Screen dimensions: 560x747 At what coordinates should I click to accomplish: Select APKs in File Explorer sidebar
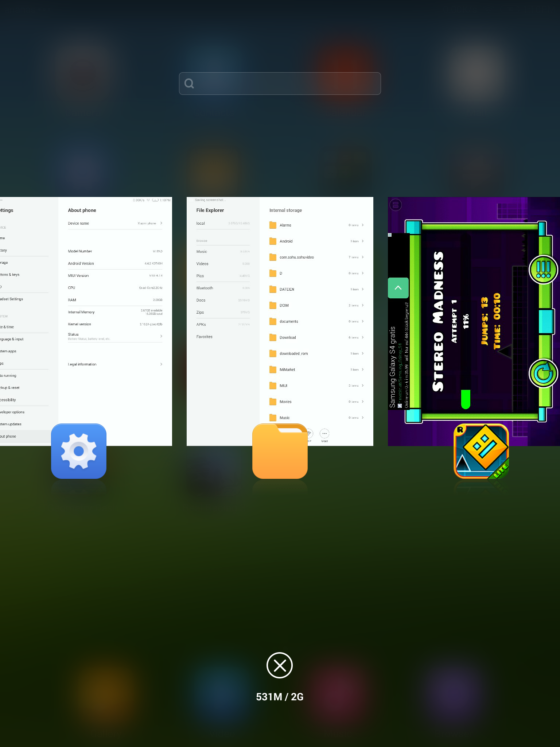tap(223, 324)
